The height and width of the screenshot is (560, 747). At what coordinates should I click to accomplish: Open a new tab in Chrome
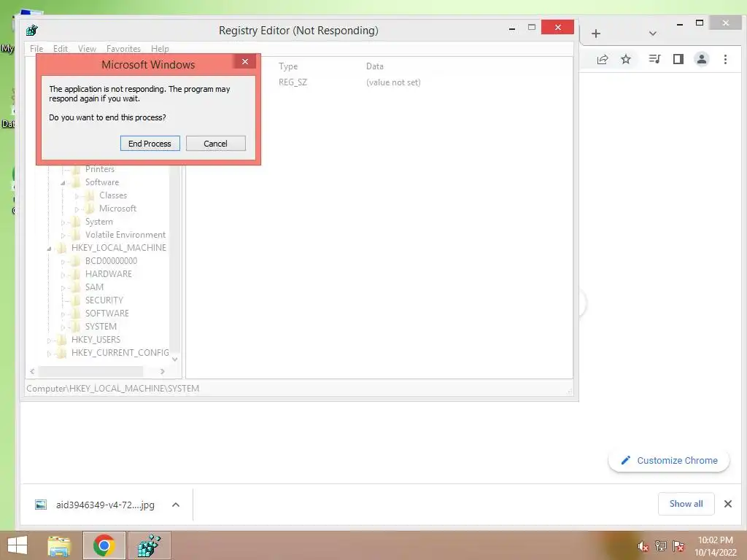[x=596, y=34]
